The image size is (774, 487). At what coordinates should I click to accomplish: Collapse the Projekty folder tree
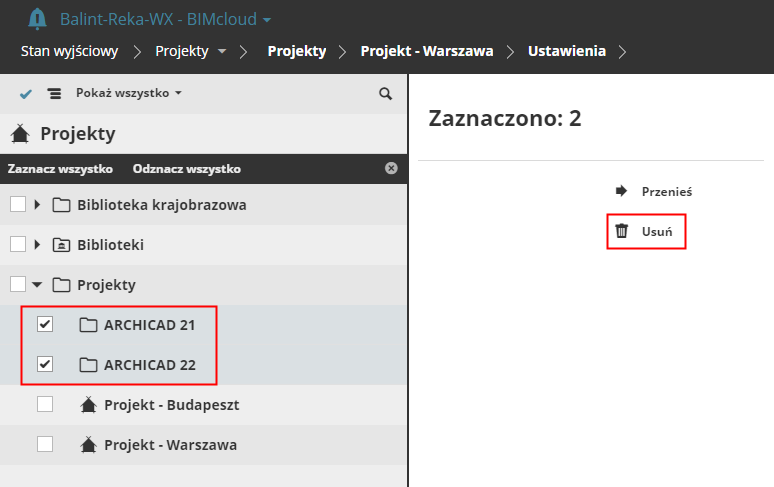[x=37, y=285]
